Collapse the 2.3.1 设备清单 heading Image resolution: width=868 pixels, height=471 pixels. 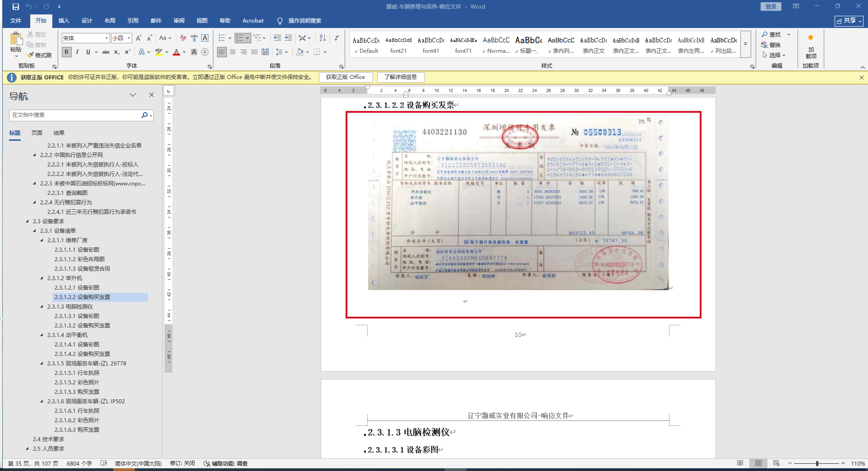click(x=35, y=231)
